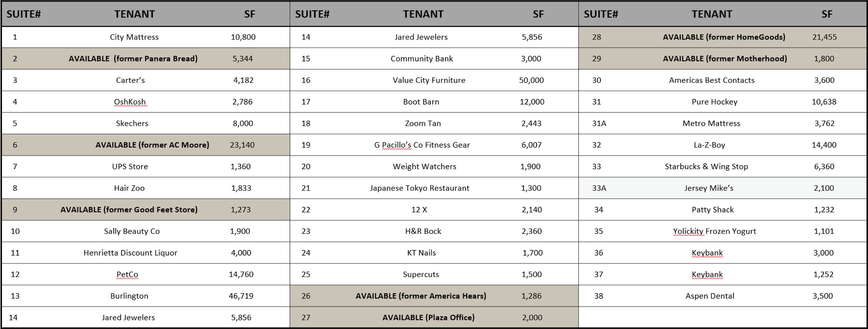The width and height of the screenshot is (868, 329).
Task: Click the Starbucks & Wing Stop cell
Action: pos(706,166)
